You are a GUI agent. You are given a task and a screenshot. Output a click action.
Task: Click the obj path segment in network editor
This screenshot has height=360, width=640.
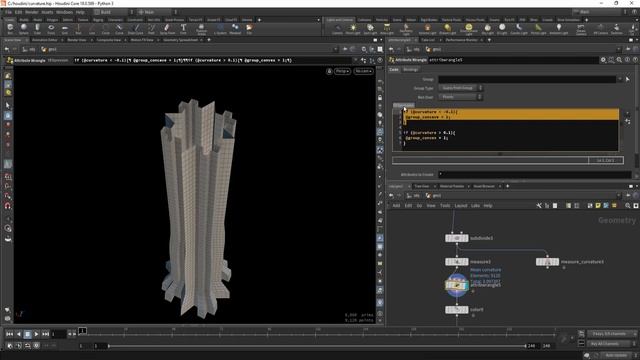click(x=413, y=196)
